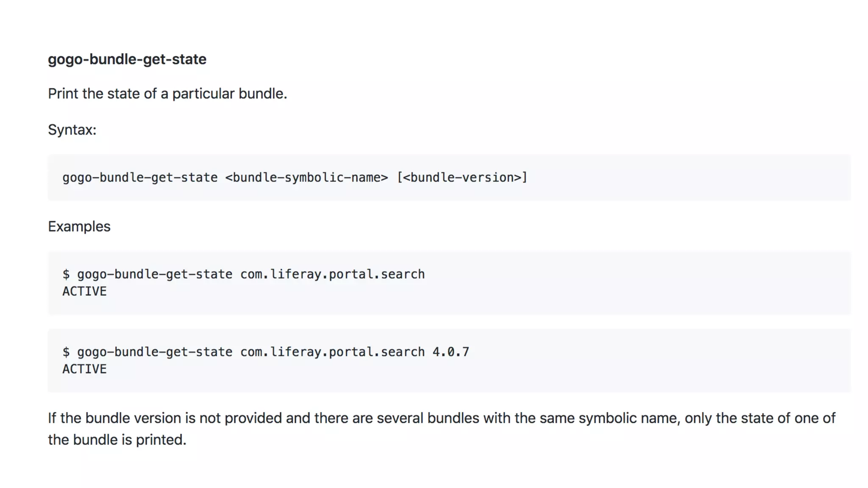
Task: Click 'If the bundle version is not provided' text
Action: point(165,418)
